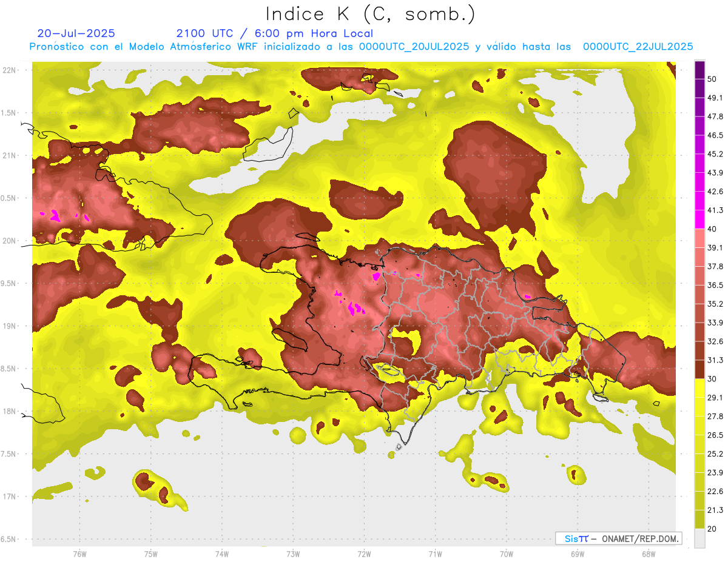This screenshot has width=728, height=562.
Task: Click the 20N latitude label
Action: click(x=9, y=241)
